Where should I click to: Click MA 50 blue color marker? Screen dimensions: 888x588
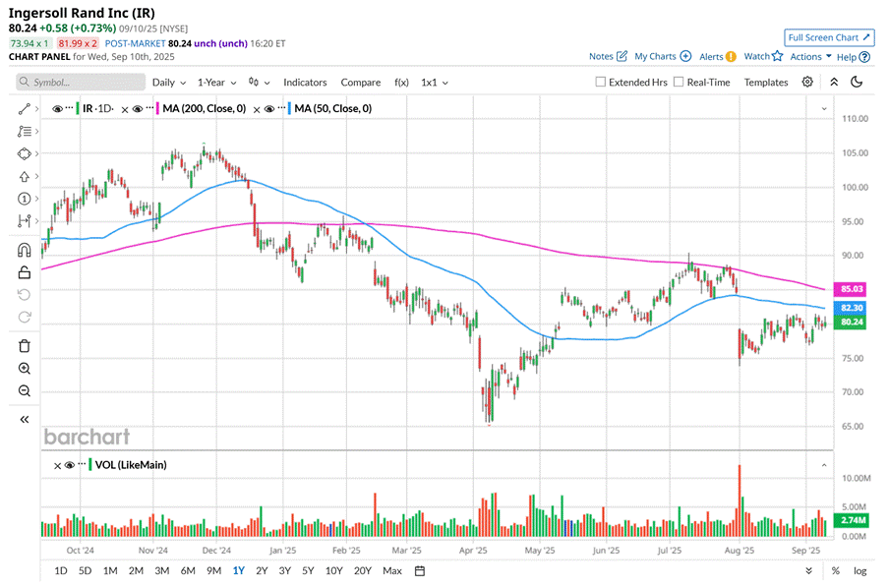coord(289,108)
